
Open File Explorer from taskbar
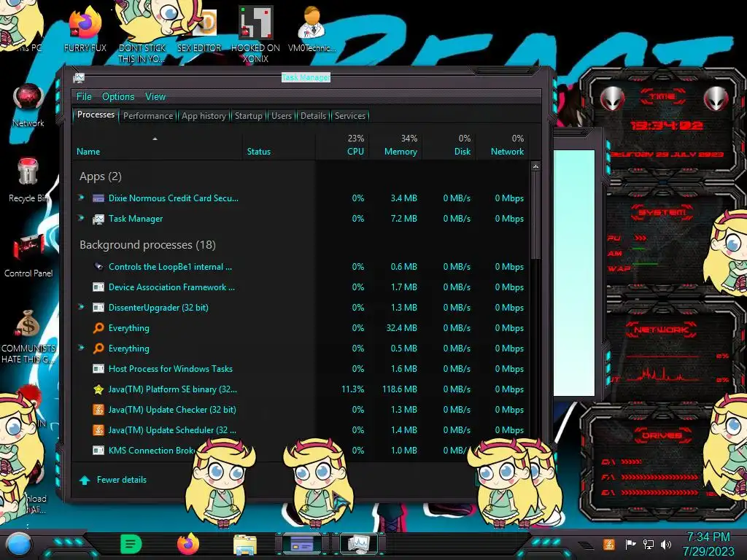point(245,545)
